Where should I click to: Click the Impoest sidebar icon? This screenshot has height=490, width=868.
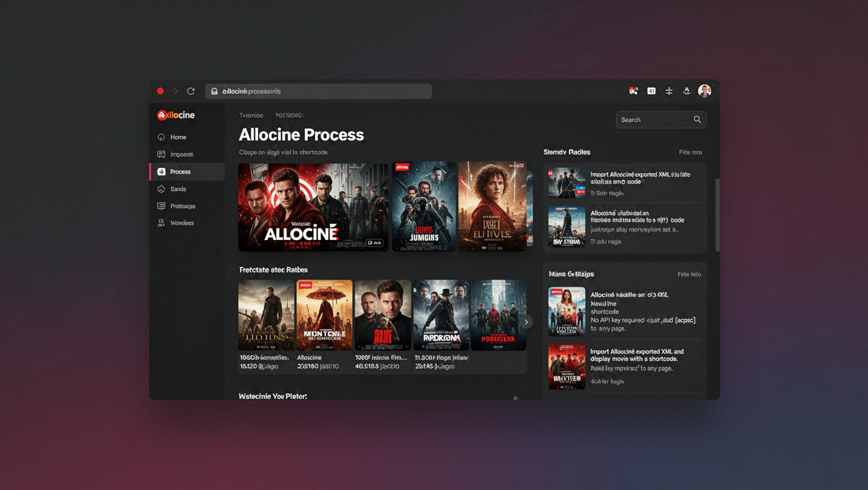click(161, 154)
